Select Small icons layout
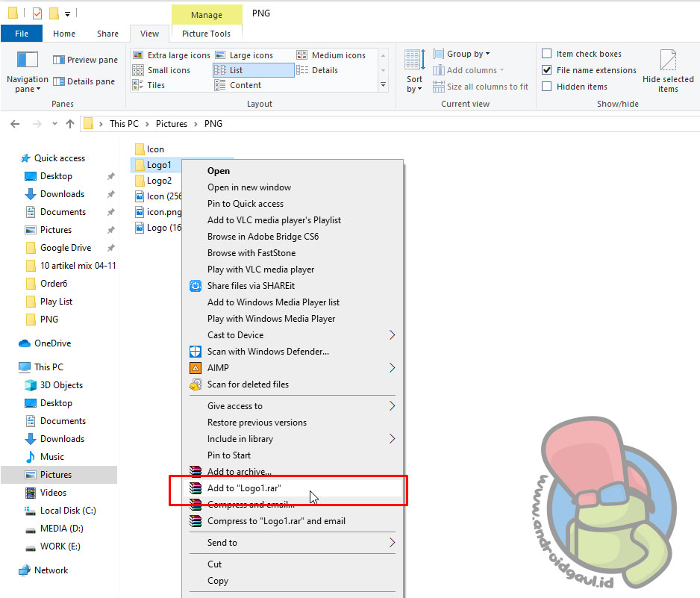This screenshot has height=598, width=700. click(162, 70)
